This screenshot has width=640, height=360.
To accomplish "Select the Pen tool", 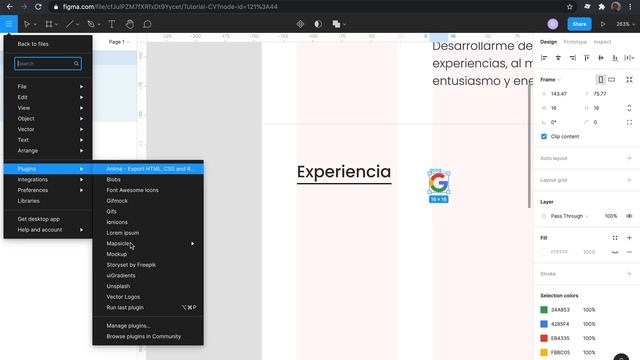I will click(x=91, y=24).
